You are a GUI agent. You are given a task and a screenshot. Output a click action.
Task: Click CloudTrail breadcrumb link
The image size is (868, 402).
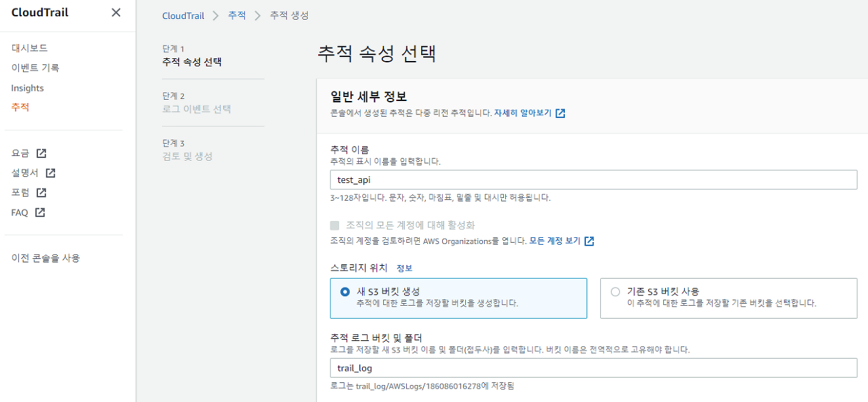point(183,16)
